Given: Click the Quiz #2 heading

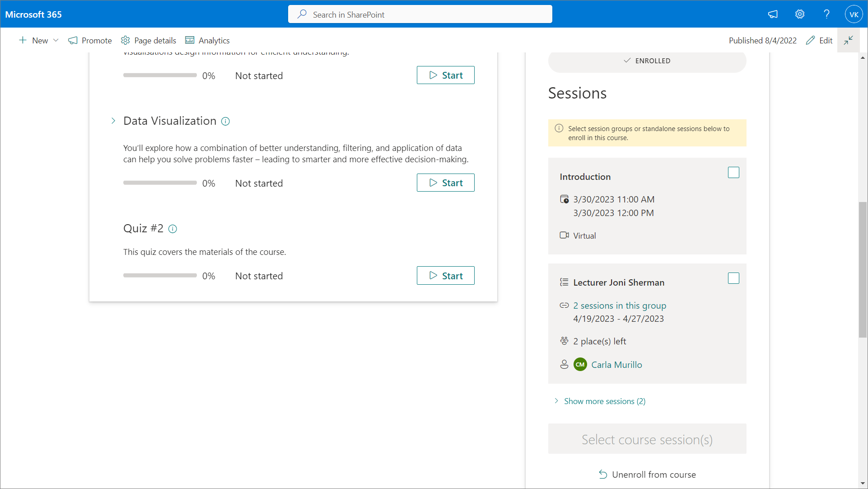Looking at the screenshot, I should (x=143, y=229).
